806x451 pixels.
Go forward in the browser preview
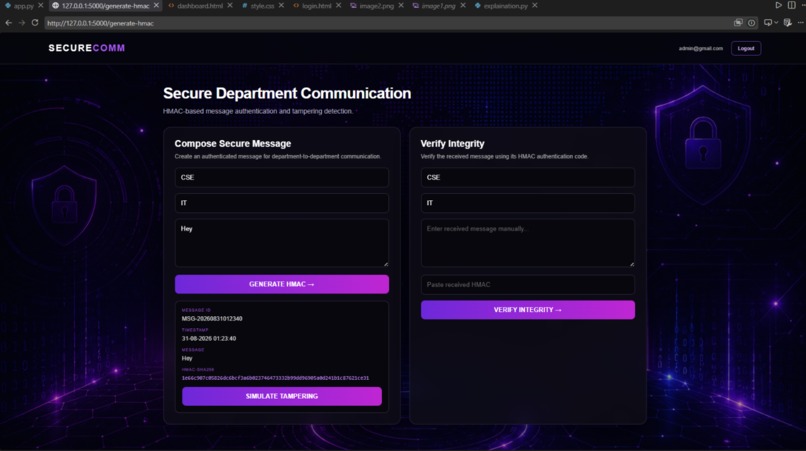(x=22, y=23)
